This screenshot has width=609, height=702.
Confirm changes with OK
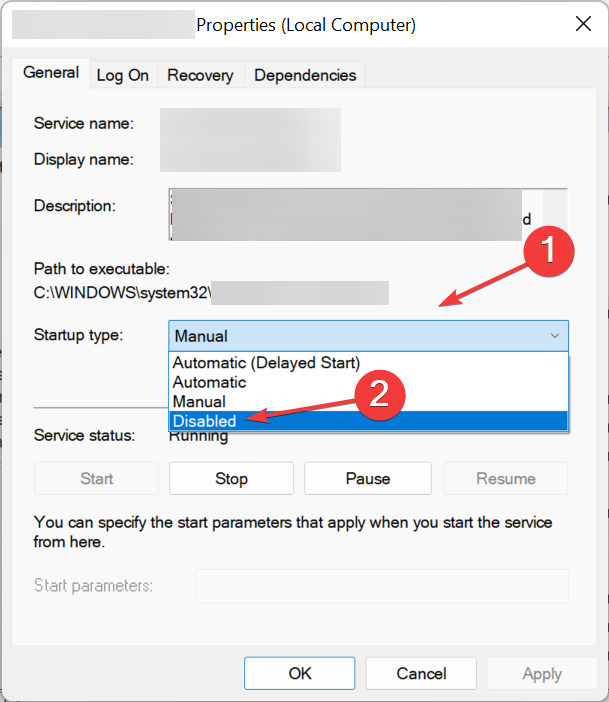tap(300, 674)
